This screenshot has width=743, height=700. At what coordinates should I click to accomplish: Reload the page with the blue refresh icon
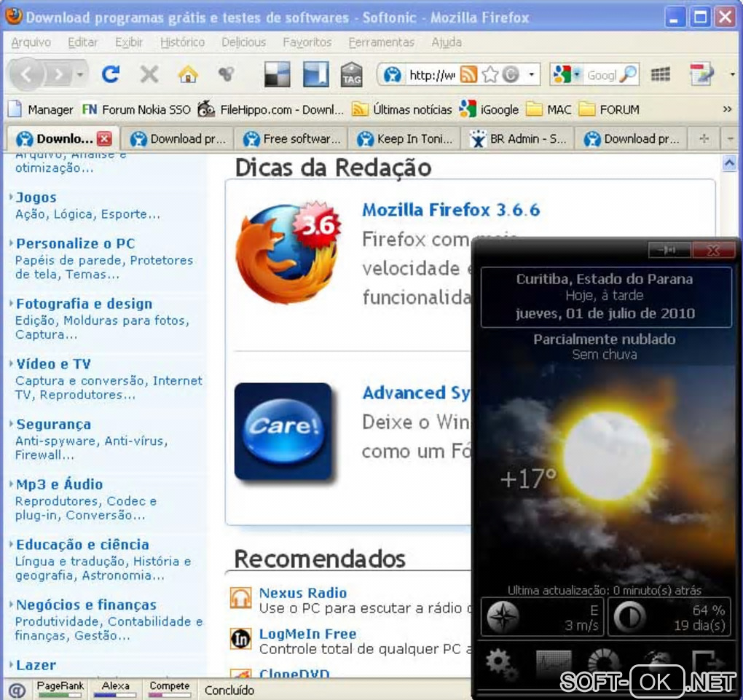[x=111, y=74]
